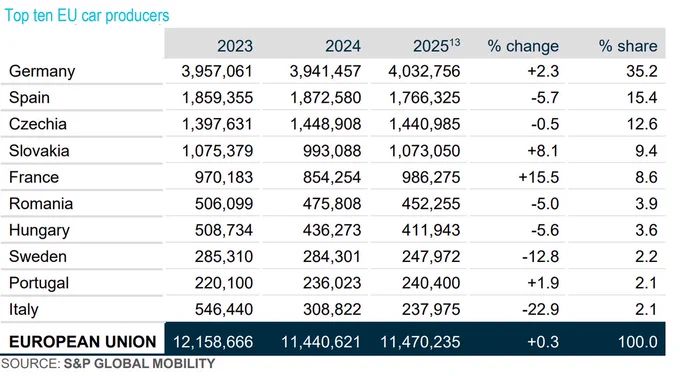The height and width of the screenshot is (376, 680).
Task: Select France's 2025 value 986,275
Action: click(431, 177)
